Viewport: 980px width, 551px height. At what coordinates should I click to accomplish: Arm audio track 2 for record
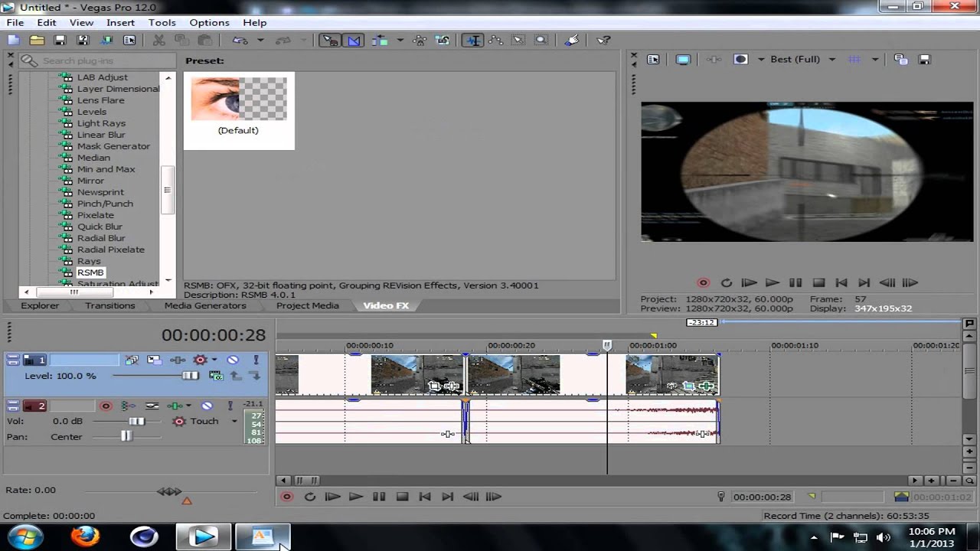click(x=106, y=406)
